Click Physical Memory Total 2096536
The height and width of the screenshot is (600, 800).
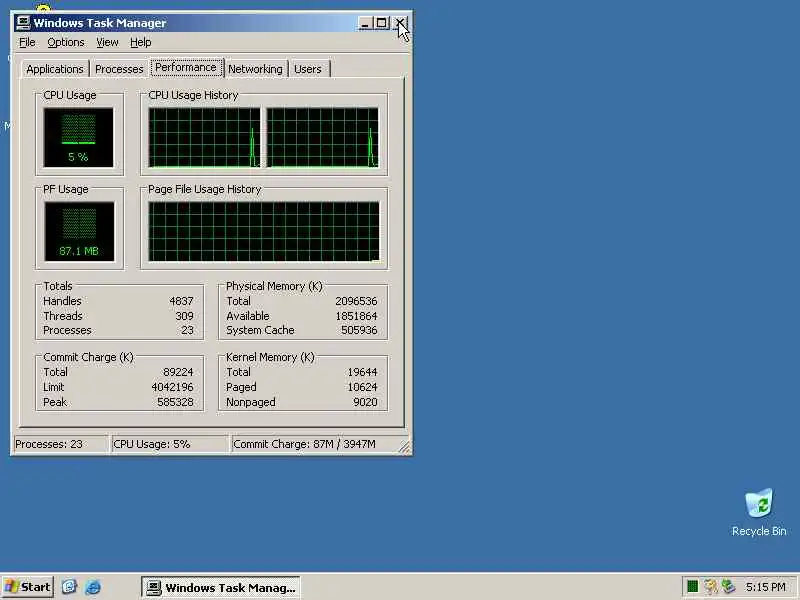[x=356, y=301]
